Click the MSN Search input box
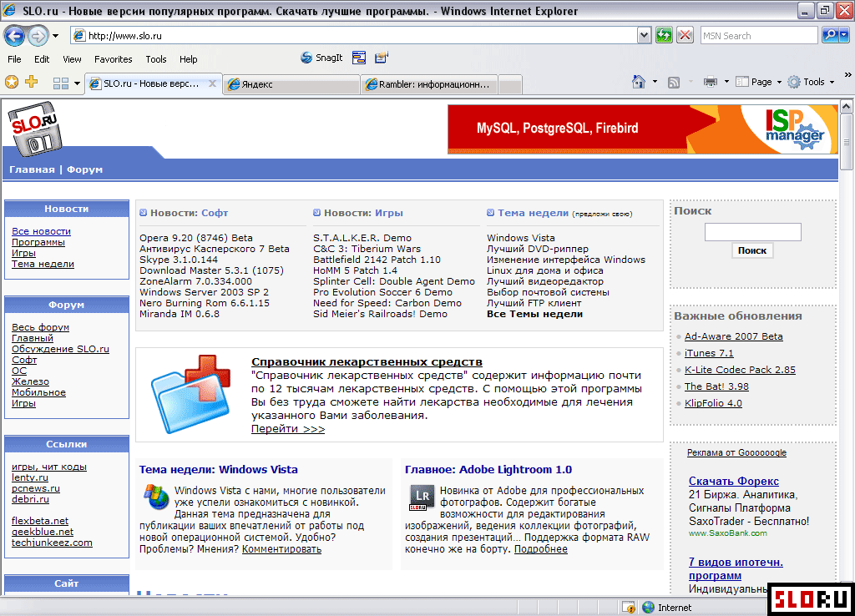The width and height of the screenshot is (855, 616). [x=759, y=35]
